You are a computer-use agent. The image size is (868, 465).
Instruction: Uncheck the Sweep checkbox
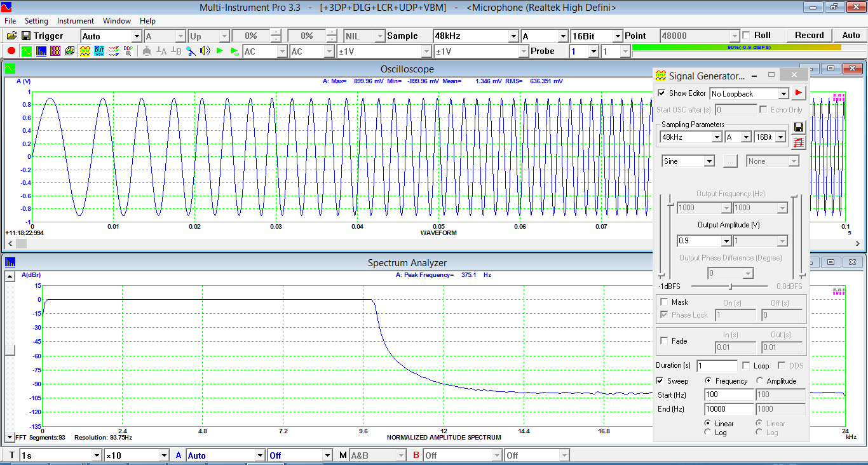pyautogui.click(x=660, y=381)
